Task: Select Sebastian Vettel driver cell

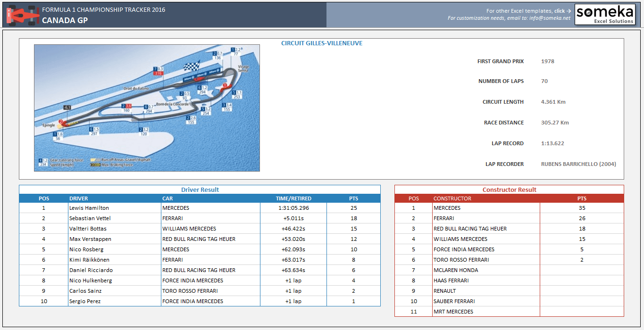Action: click(115, 218)
